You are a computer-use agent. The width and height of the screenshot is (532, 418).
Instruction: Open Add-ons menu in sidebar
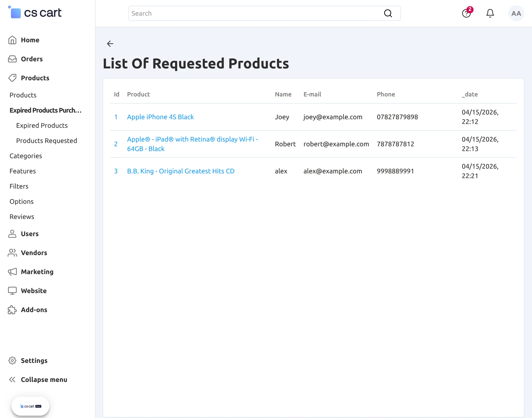(34, 310)
